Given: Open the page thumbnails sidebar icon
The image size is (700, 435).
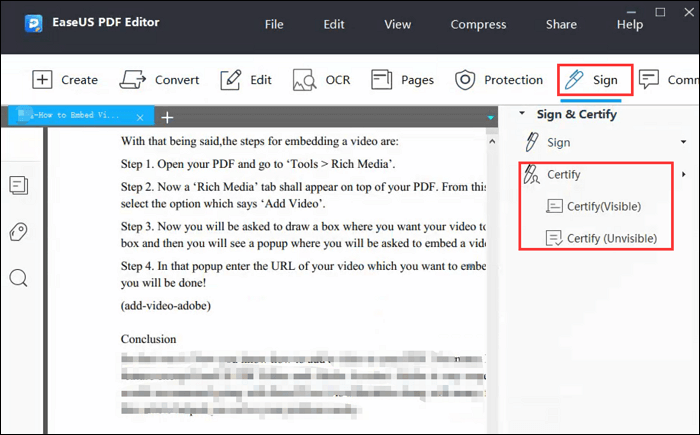Looking at the screenshot, I should (19, 185).
